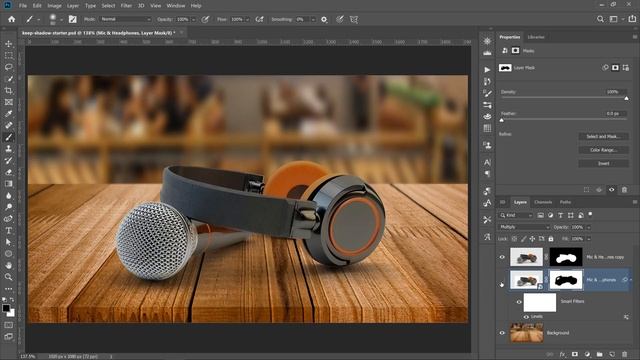
Task: Open the search icon at top right
Action: [x=600, y=19]
